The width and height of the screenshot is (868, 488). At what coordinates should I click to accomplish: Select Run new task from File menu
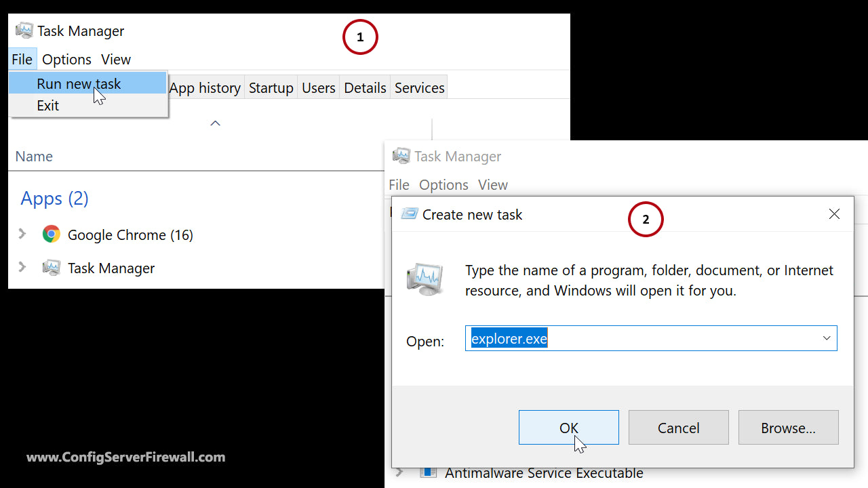tap(77, 83)
